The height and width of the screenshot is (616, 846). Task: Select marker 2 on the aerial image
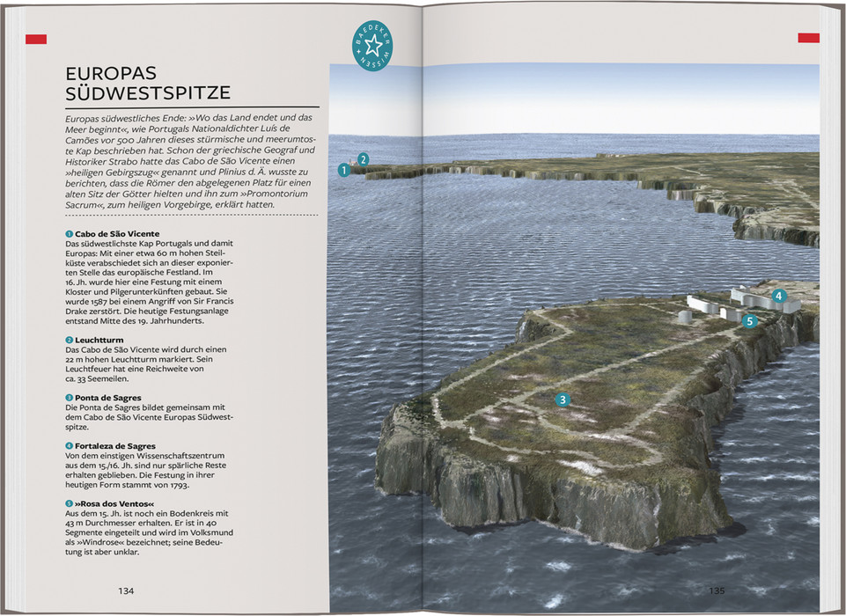coord(363,159)
